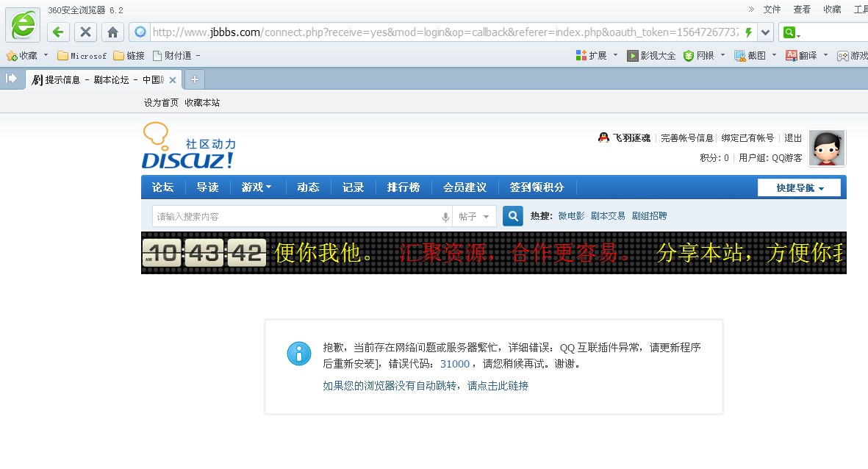868x469 pixels.
Task: Open 影视大全 toolbar icon
Action: click(x=633, y=56)
